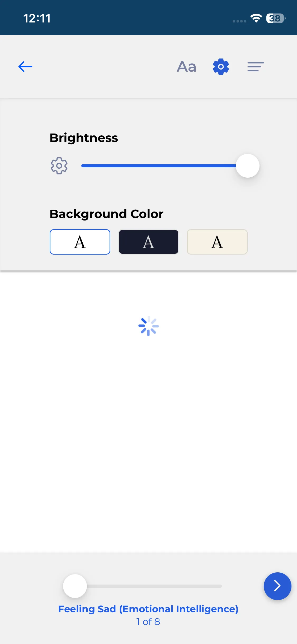This screenshot has width=297, height=644.
Task: Close the blue gear display settings
Action: [x=221, y=67]
